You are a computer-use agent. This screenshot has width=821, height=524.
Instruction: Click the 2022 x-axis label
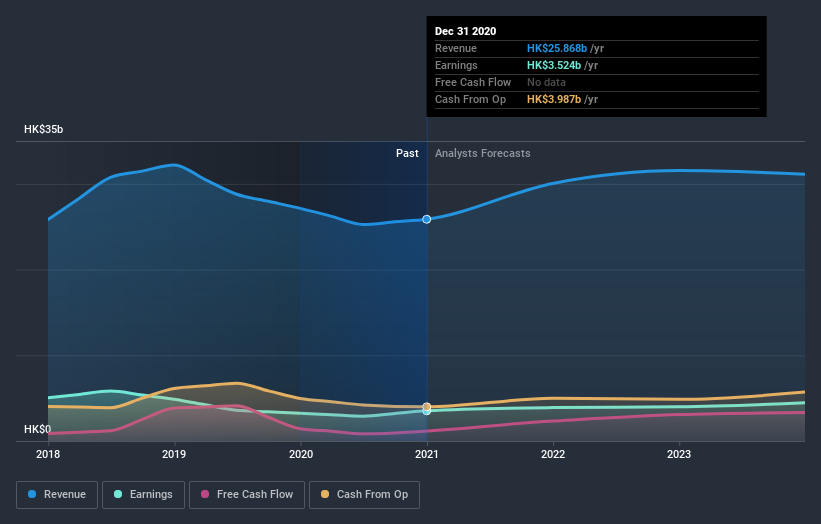553,454
